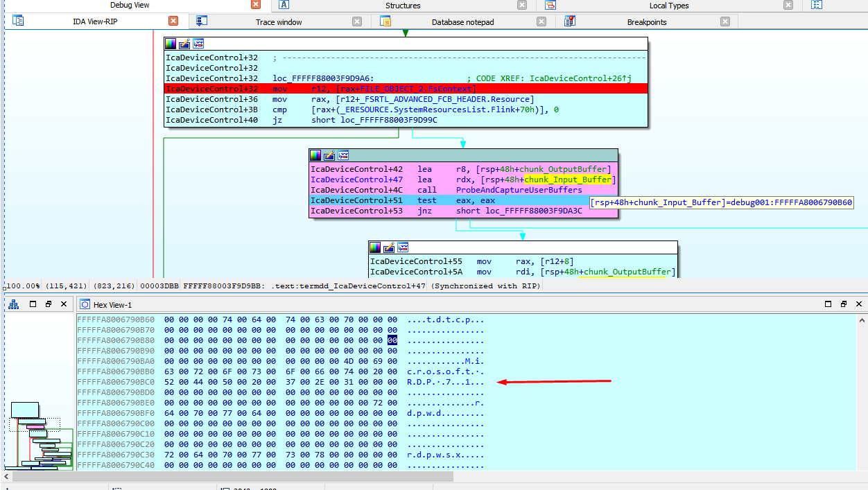The width and height of the screenshot is (868, 490).
Task: Close the IDA View-RIP tab
Action: (x=173, y=21)
